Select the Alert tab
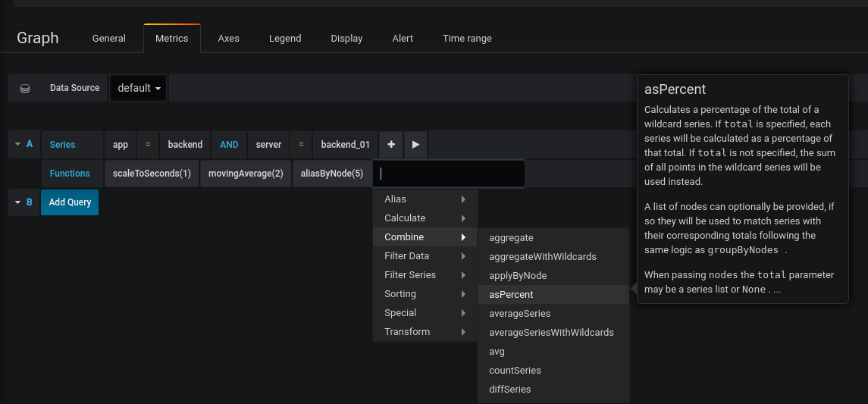 tap(403, 39)
